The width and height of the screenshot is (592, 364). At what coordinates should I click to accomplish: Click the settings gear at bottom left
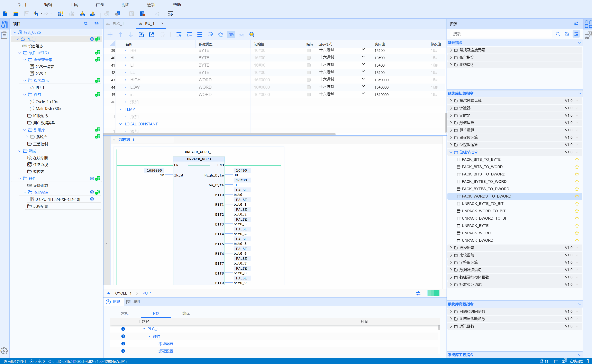coord(4,351)
